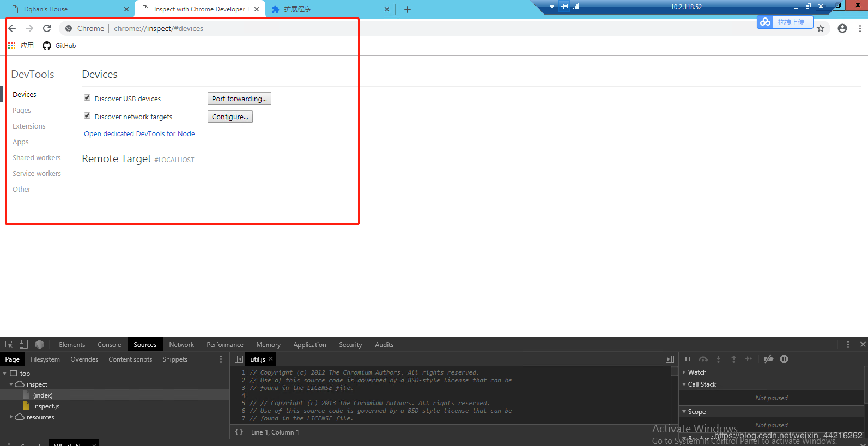
Task: Collapse the top frame tree node
Action: coord(5,373)
